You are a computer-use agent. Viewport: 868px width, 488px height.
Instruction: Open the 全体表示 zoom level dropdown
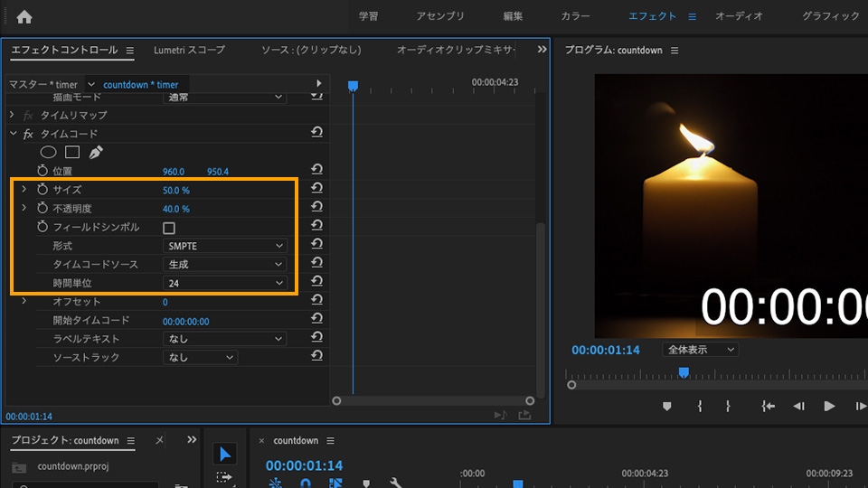700,350
